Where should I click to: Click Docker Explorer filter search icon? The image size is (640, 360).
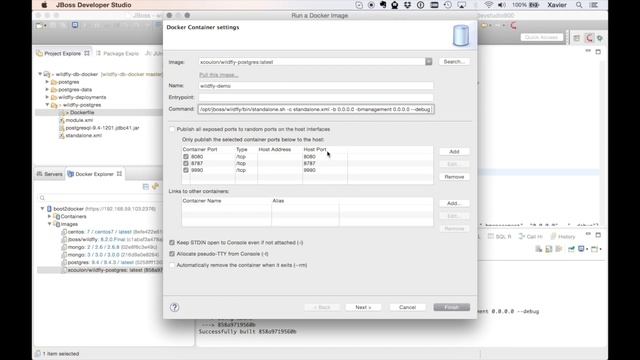[x=42, y=198]
